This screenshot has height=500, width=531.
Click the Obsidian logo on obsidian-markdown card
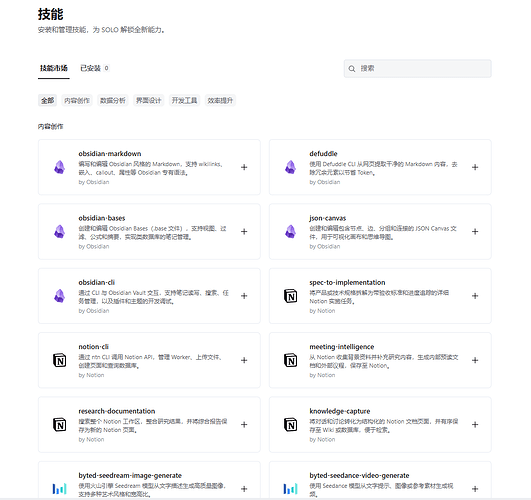pyautogui.click(x=60, y=167)
